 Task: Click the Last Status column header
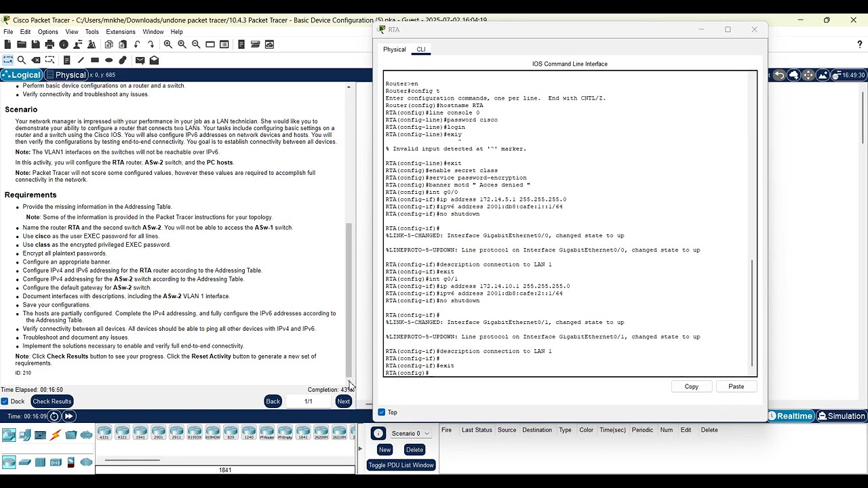tap(477, 430)
